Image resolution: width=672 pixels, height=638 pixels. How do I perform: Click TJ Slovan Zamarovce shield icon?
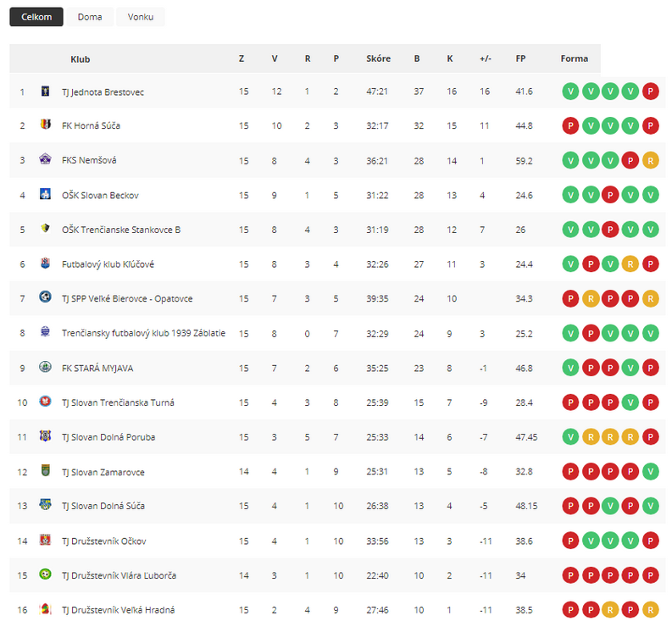coord(45,470)
